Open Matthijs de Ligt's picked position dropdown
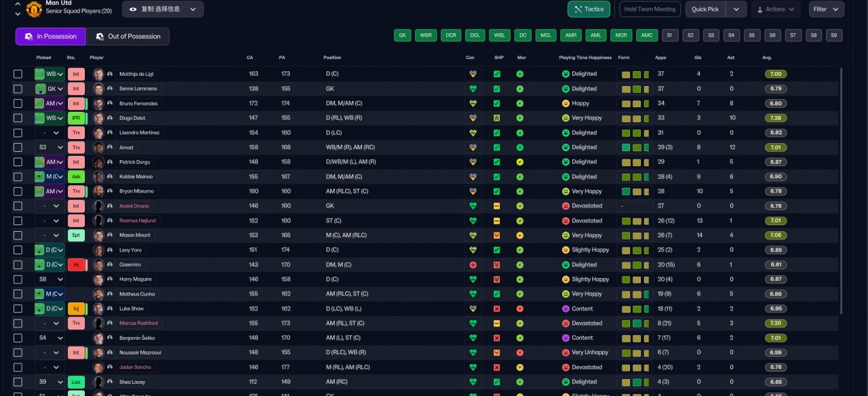 50,74
